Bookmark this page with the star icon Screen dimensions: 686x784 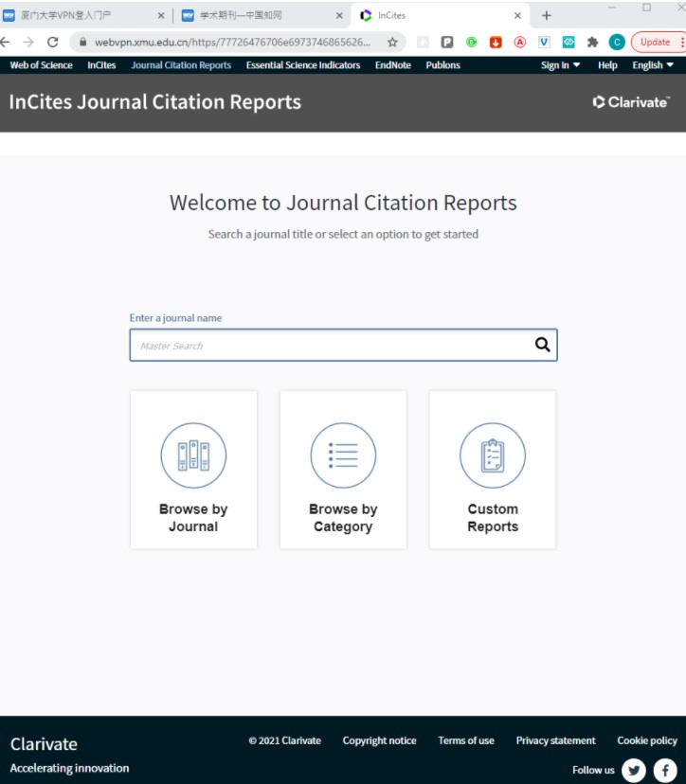click(393, 42)
